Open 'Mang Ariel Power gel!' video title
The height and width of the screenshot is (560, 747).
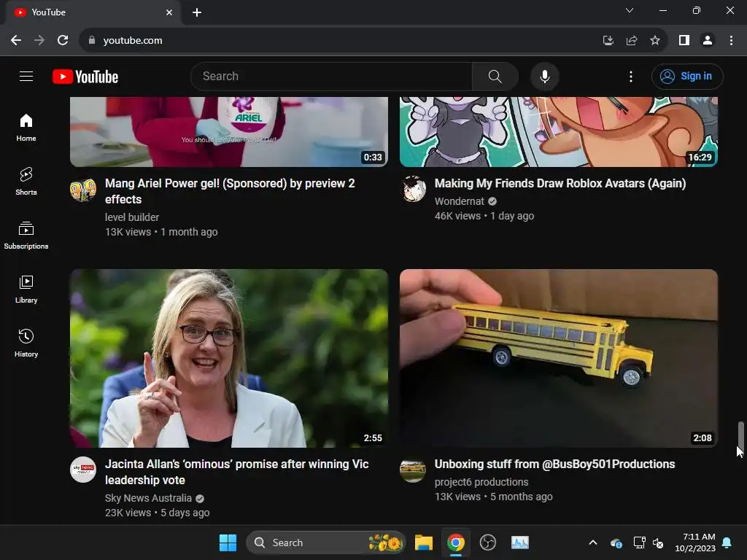(230, 191)
